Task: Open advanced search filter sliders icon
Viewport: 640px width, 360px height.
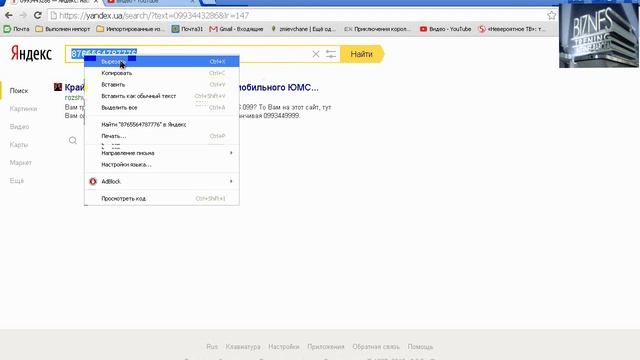Action: coord(331,54)
